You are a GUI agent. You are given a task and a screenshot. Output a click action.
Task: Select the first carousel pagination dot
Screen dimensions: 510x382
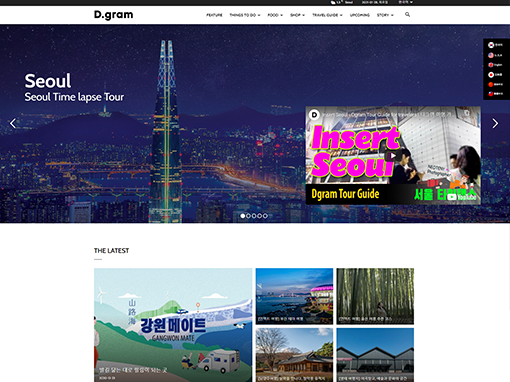243,216
